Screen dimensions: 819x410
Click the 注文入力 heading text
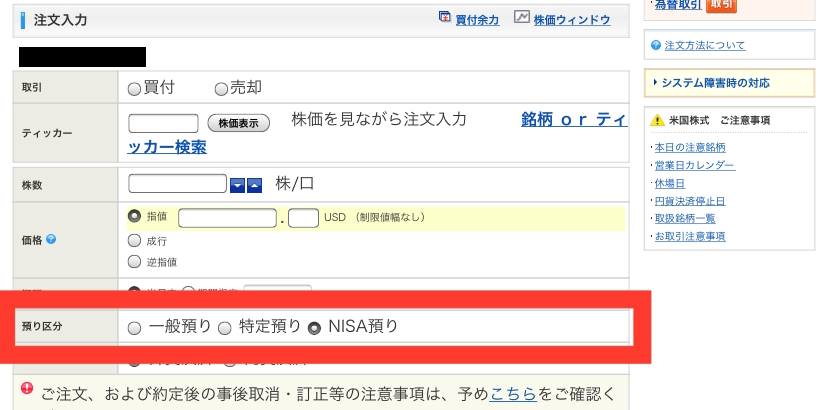click(x=60, y=20)
